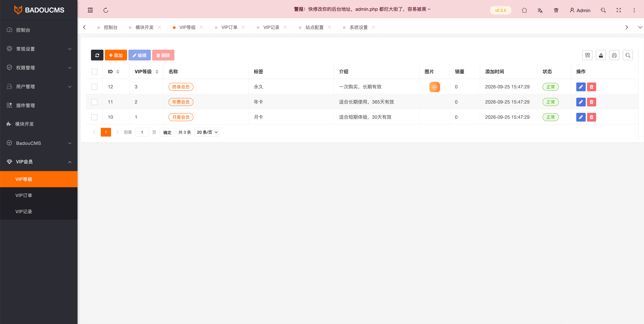Open the table search icon

pos(628,55)
